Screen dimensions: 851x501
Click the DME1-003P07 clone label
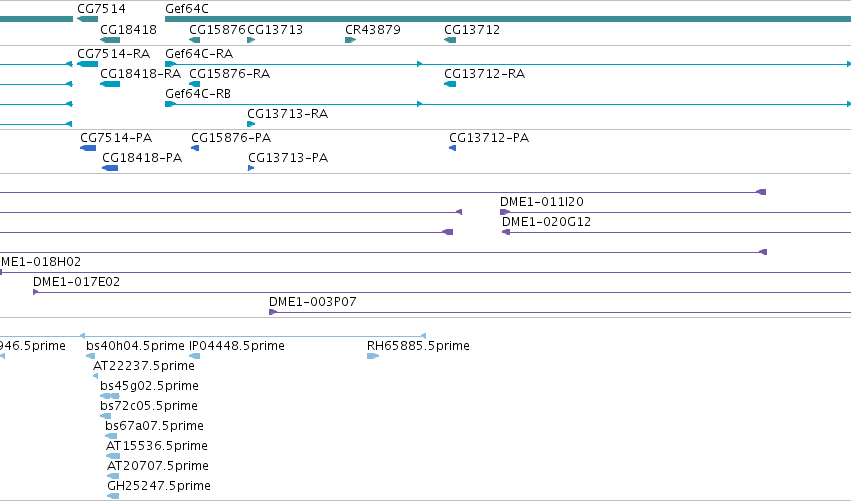click(313, 301)
